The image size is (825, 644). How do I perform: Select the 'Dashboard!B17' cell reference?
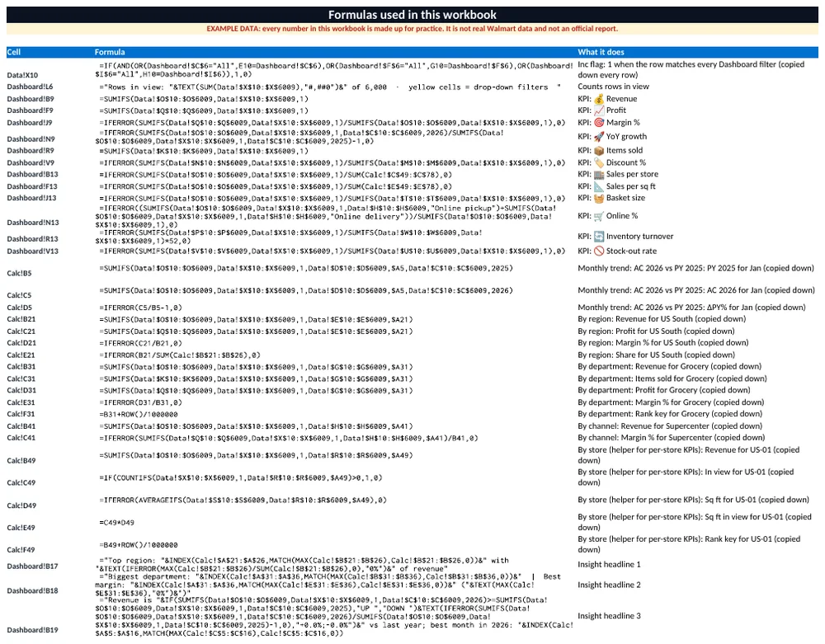pyautogui.click(x=33, y=566)
